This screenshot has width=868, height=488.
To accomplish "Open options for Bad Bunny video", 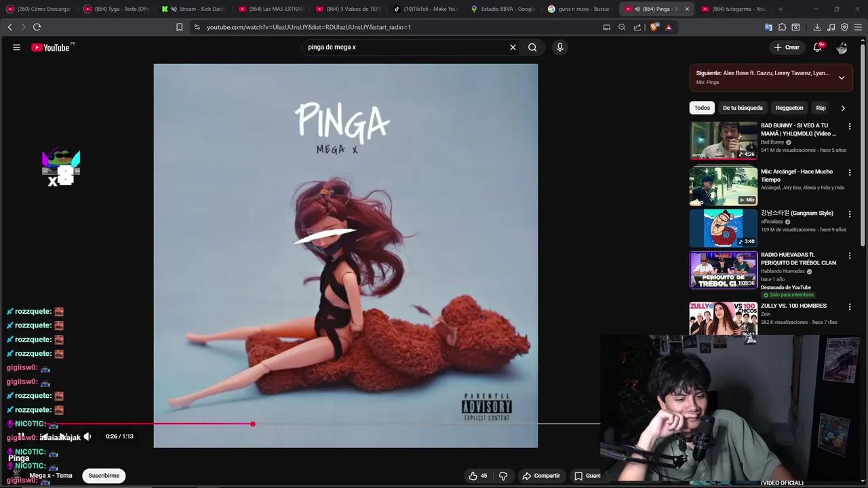I will pos(850,126).
